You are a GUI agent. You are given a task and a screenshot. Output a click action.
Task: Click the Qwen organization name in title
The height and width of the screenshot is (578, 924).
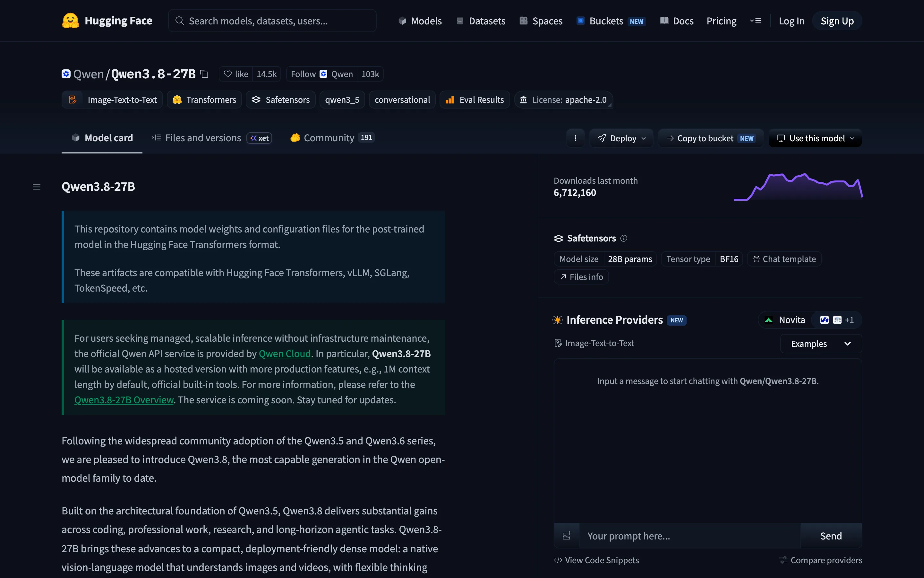(88, 74)
